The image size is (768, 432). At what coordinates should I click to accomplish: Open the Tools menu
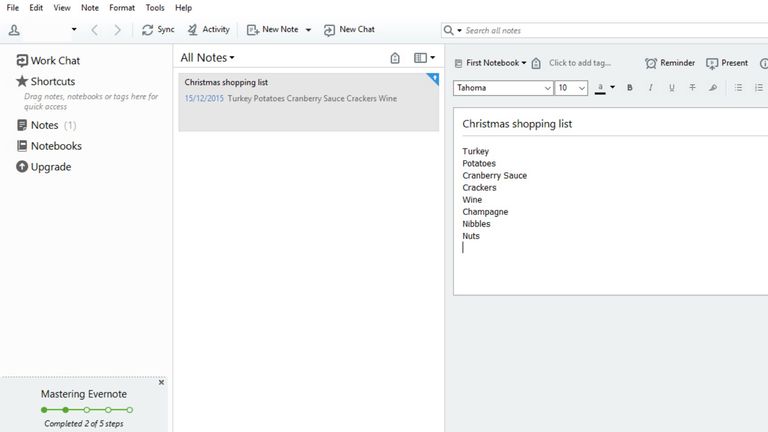click(155, 8)
